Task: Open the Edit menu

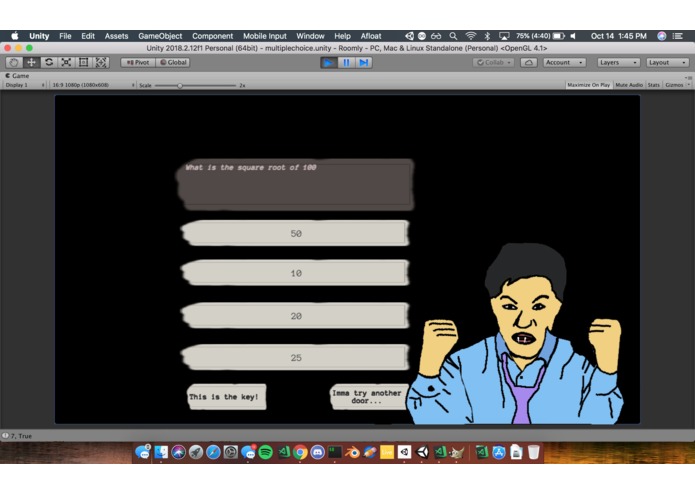Action: click(x=88, y=36)
